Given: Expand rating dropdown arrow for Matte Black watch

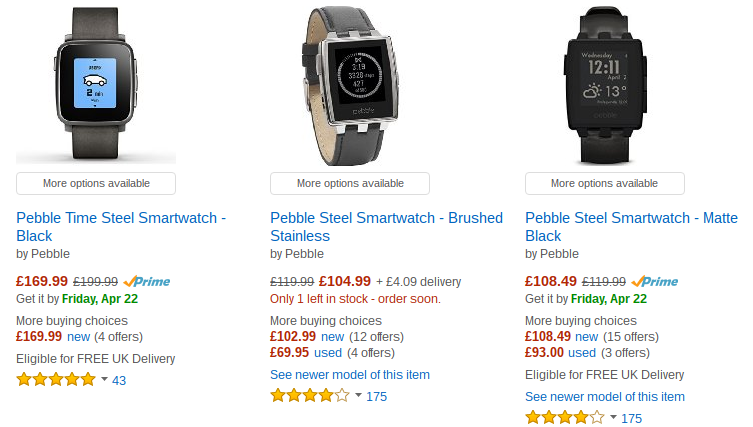Looking at the screenshot, I should [x=613, y=417].
